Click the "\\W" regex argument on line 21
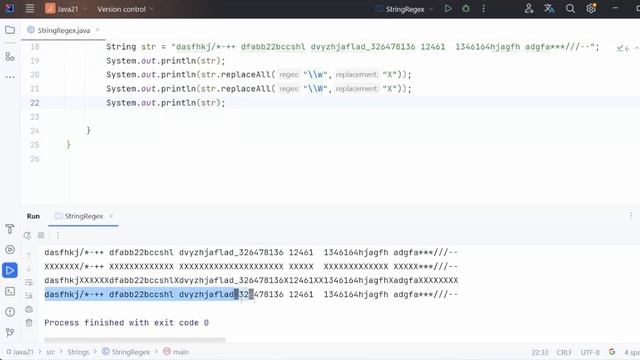This screenshot has width=640, height=360. 316,89
